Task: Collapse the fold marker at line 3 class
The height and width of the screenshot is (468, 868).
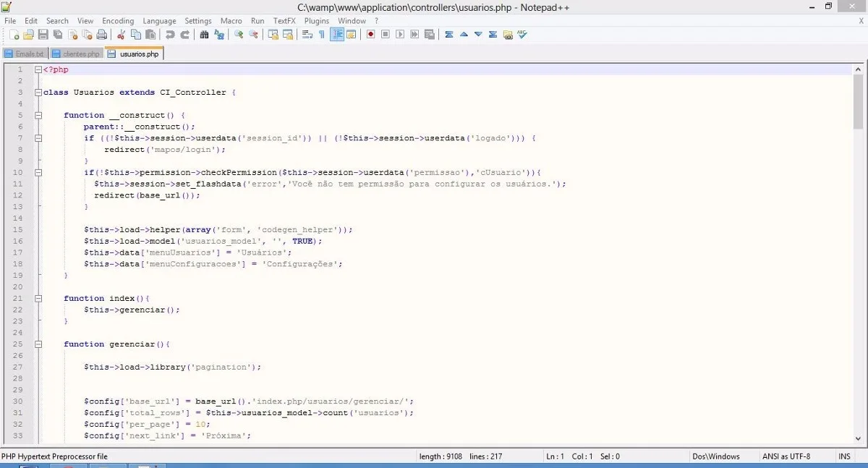Action: [37, 93]
